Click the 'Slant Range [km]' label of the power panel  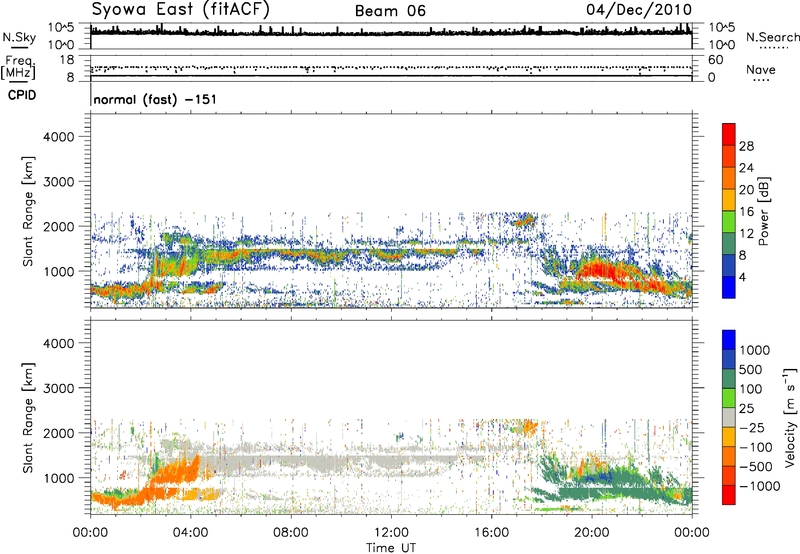click(28, 211)
